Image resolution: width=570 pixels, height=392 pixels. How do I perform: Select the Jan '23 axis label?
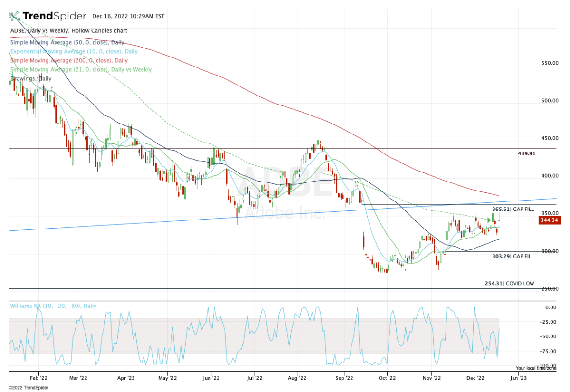tap(519, 378)
